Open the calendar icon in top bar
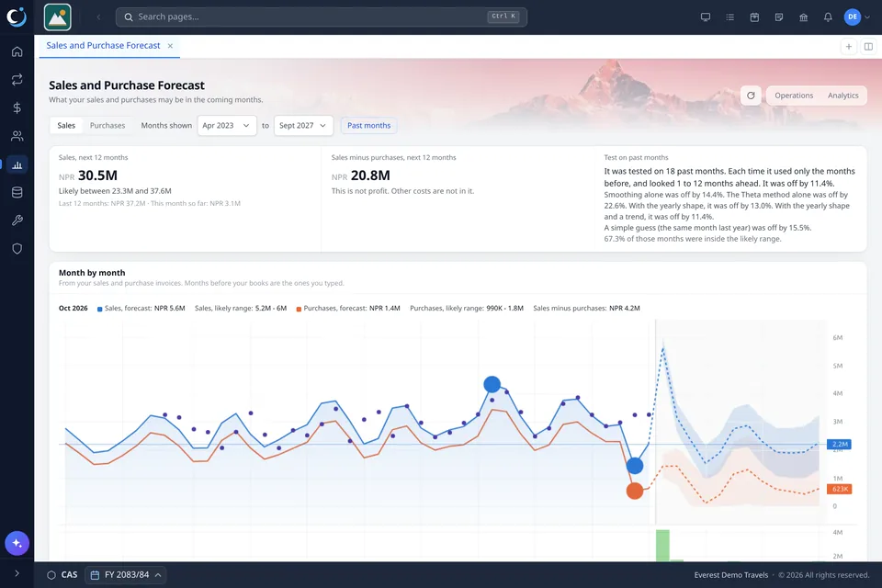The width and height of the screenshot is (882, 588). [754, 17]
